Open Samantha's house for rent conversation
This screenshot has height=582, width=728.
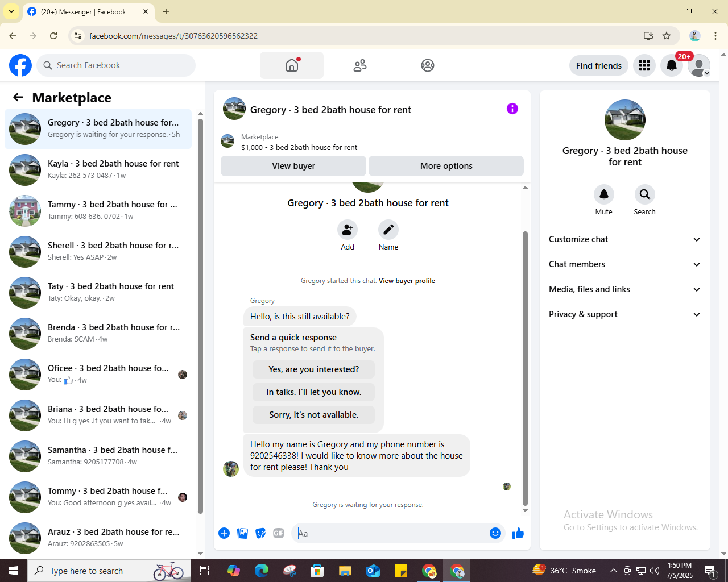[98, 456]
